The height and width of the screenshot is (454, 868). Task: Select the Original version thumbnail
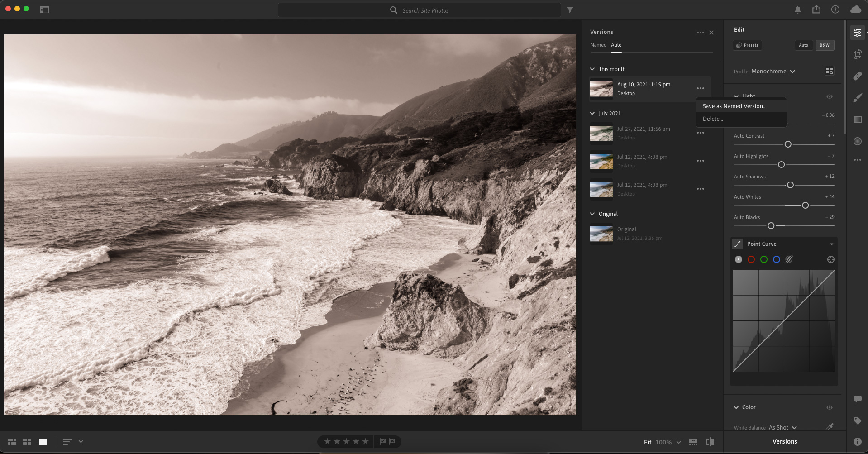[x=601, y=234]
